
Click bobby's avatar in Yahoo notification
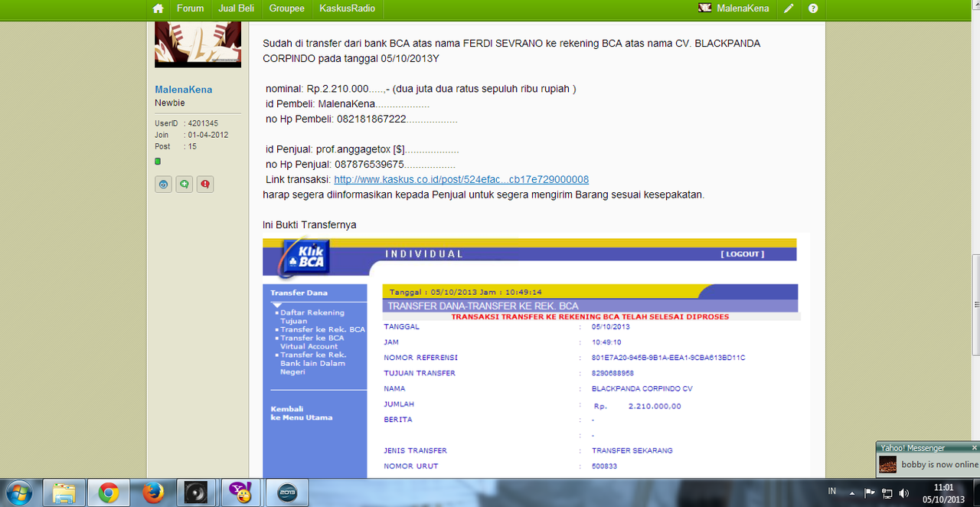click(887, 464)
